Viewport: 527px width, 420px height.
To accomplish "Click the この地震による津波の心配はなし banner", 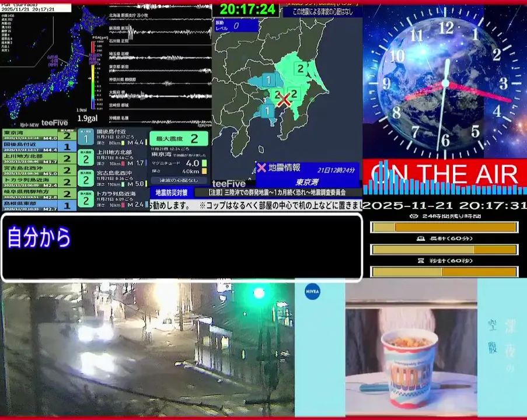I will 322,12.
